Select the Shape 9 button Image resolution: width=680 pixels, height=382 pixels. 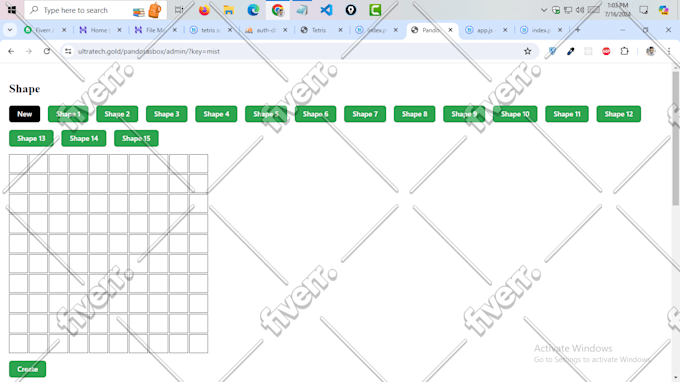[464, 114]
